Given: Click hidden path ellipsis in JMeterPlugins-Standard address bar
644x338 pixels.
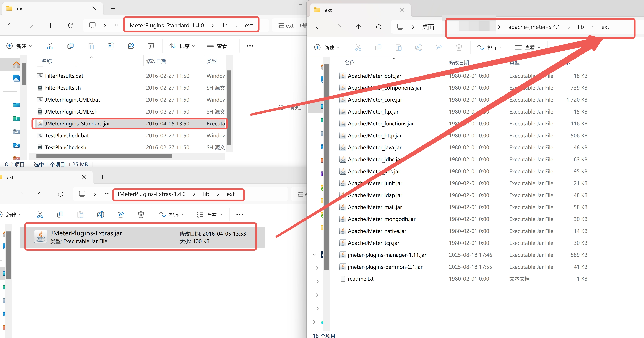Looking at the screenshot, I should click(117, 25).
